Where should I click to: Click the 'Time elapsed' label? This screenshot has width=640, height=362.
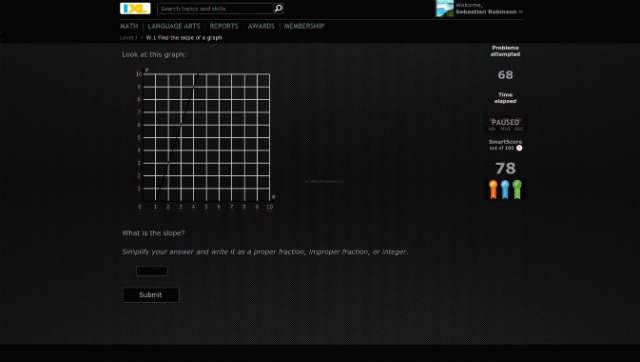click(x=505, y=98)
